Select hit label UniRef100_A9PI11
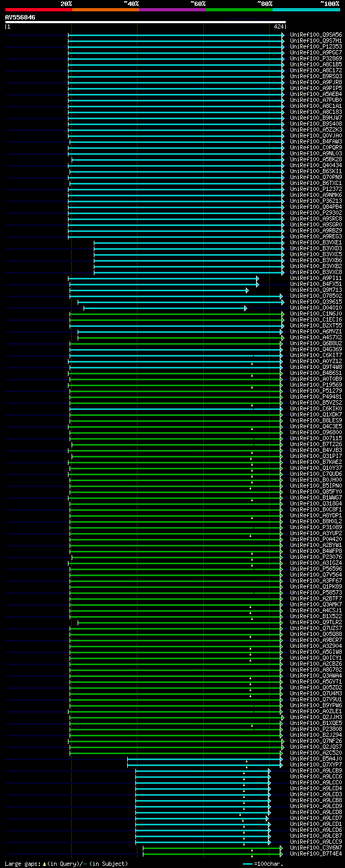Viewport: 345px width, 868px height. coord(316,278)
